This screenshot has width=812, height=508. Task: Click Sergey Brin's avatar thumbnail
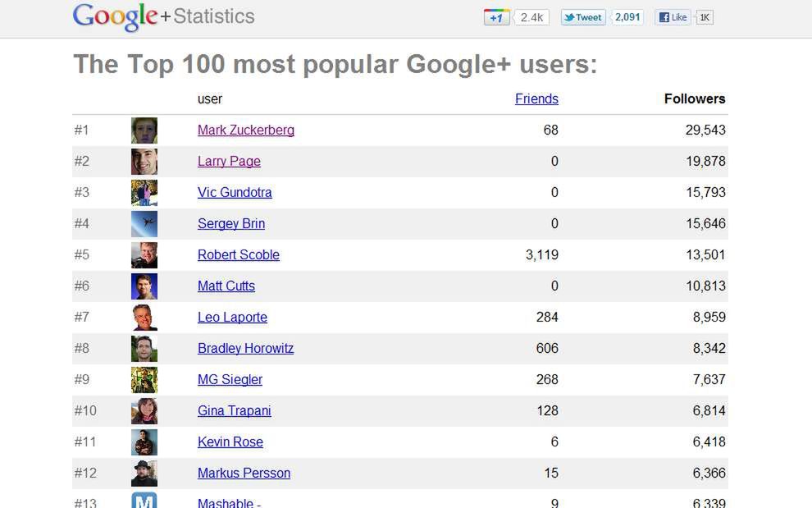[x=144, y=223]
